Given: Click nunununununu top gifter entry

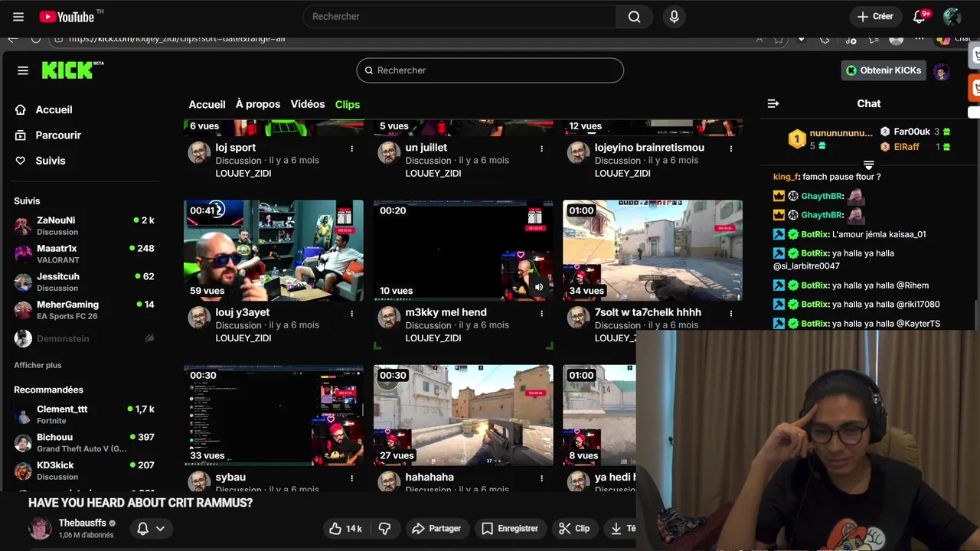Looking at the screenshot, I should tap(831, 139).
